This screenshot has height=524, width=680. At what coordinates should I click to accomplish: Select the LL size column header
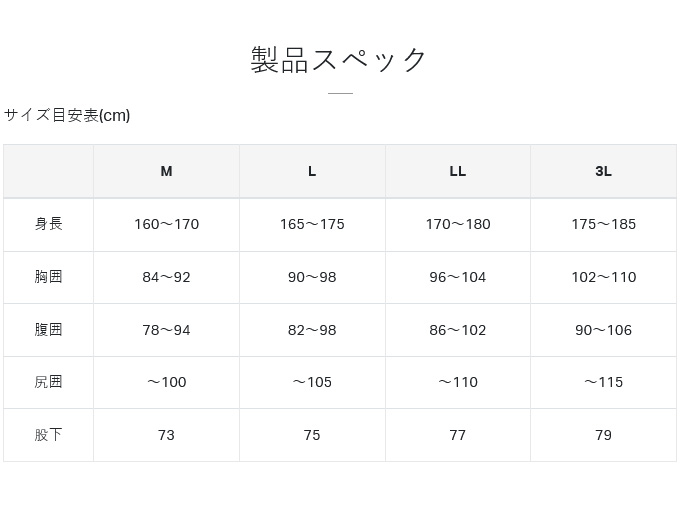(458, 171)
